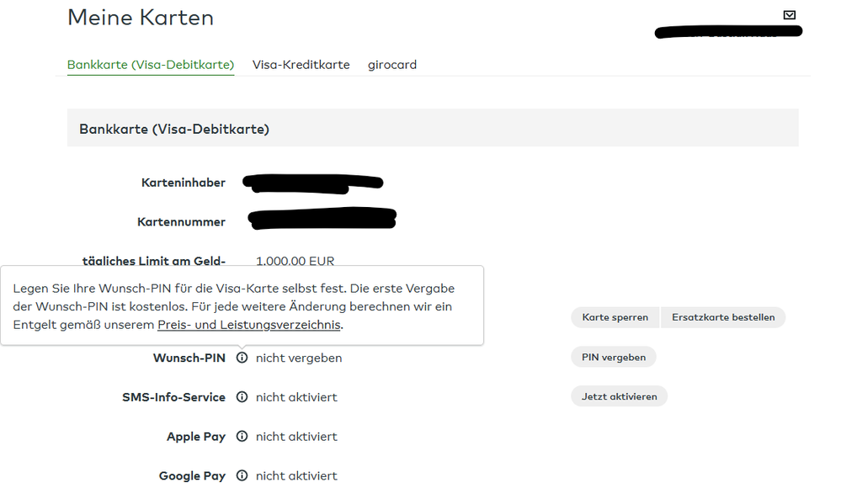841x504 pixels.
Task: Click the Apple Pay 'nicht aktiviert' status
Action: (x=296, y=437)
